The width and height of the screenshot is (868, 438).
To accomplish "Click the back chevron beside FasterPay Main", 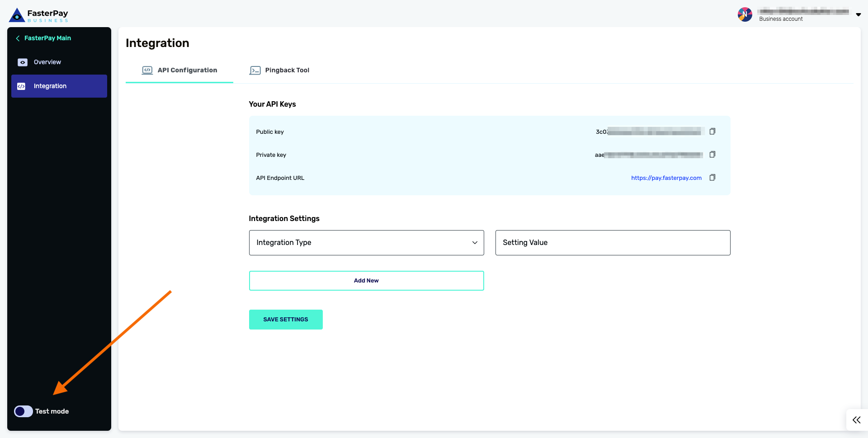I will 18,38.
